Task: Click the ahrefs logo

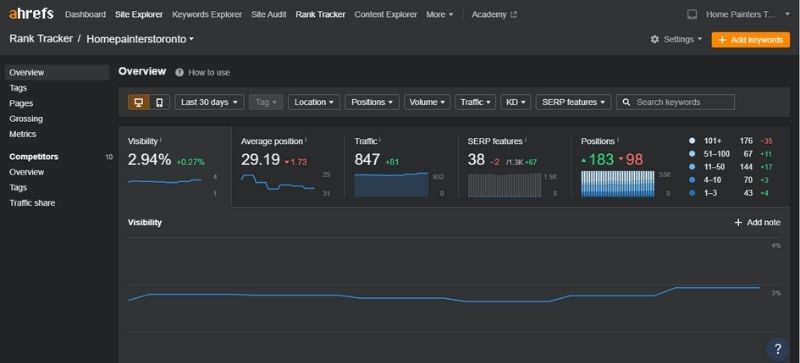Action: pos(31,14)
